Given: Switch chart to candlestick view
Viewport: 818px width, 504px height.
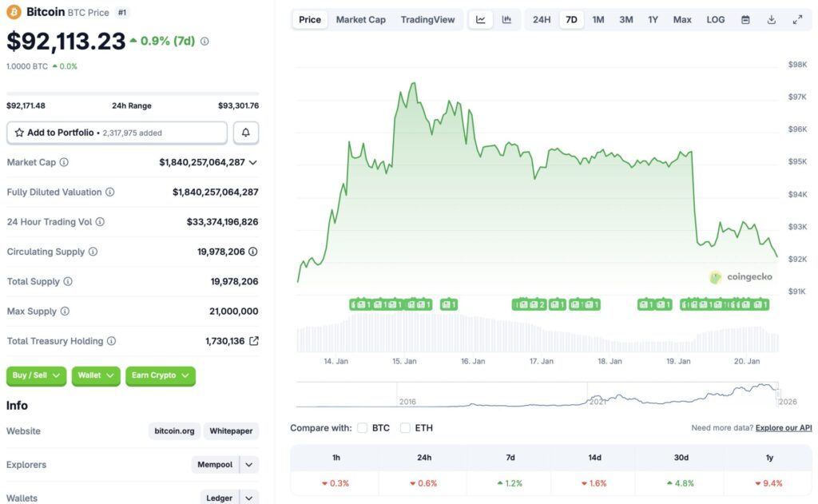Looking at the screenshot, I should point(506,19).
